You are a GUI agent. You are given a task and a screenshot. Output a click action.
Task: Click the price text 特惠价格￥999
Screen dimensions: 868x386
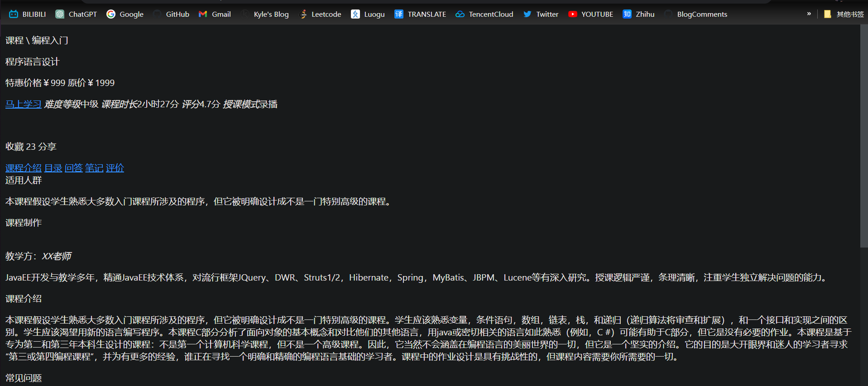(x=35, y=83)
